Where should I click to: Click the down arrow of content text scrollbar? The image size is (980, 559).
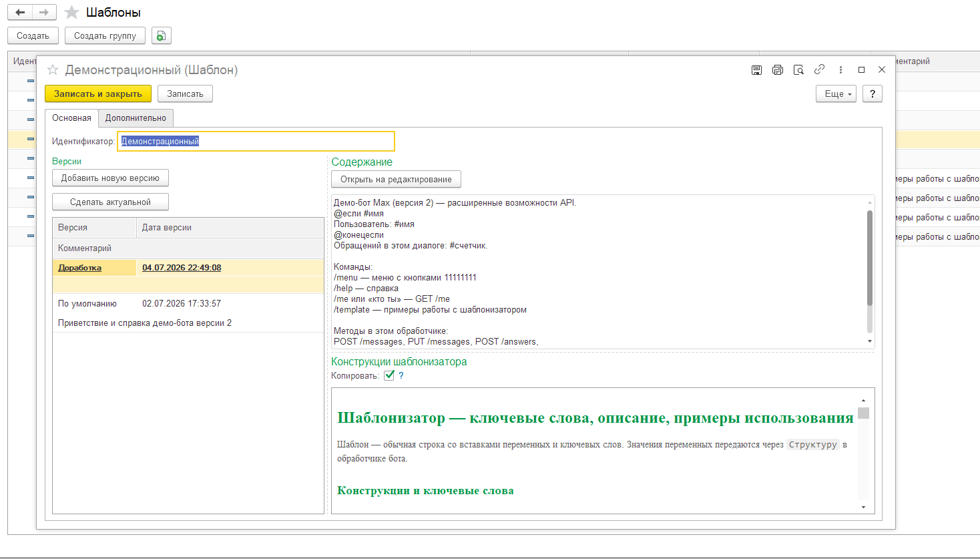[x=870, y=341]
